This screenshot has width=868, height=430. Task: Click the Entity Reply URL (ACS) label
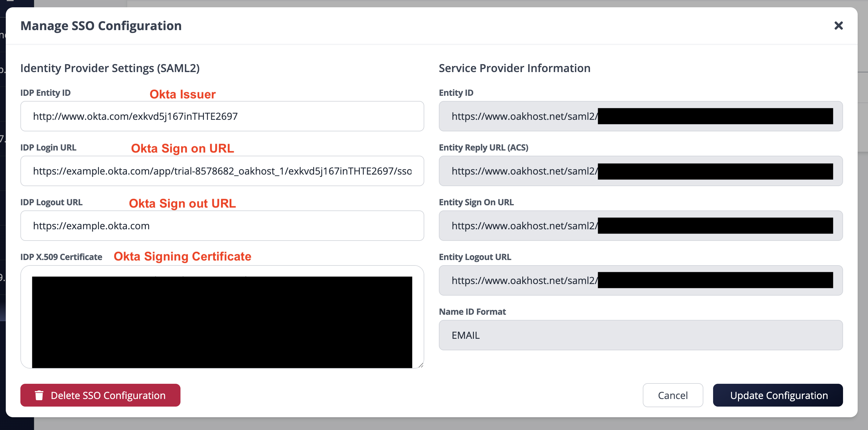pos(483,147)
